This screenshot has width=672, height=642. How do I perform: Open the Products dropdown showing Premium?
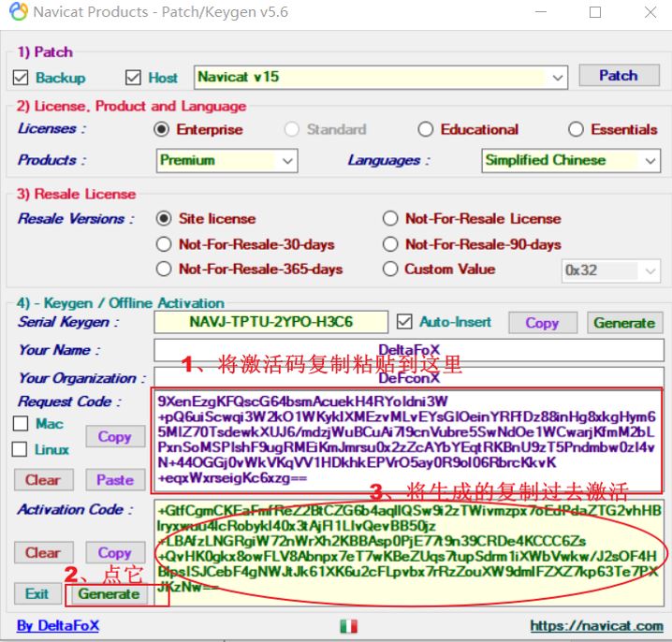227,161
